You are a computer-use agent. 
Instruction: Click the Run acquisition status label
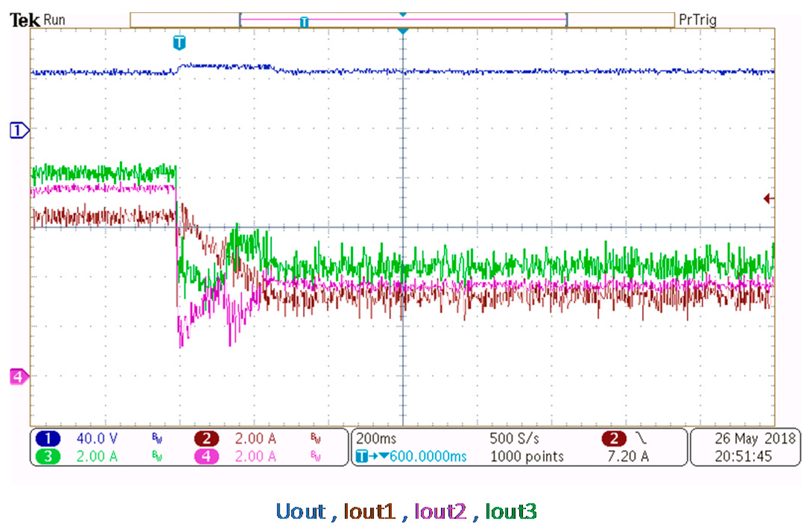pyautogui.click(x=54, y=20)
